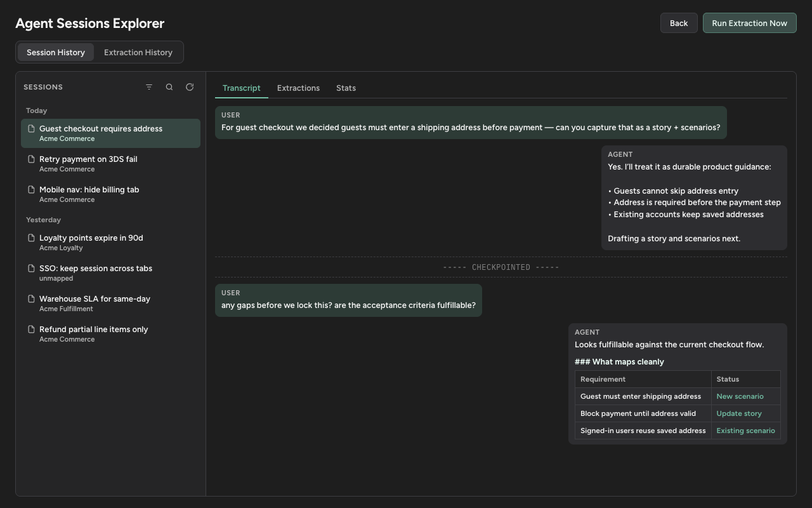Viewport: 812px width, 508px height.
Task: Click document icon beside Refund partial line items only
Action: 31,330
